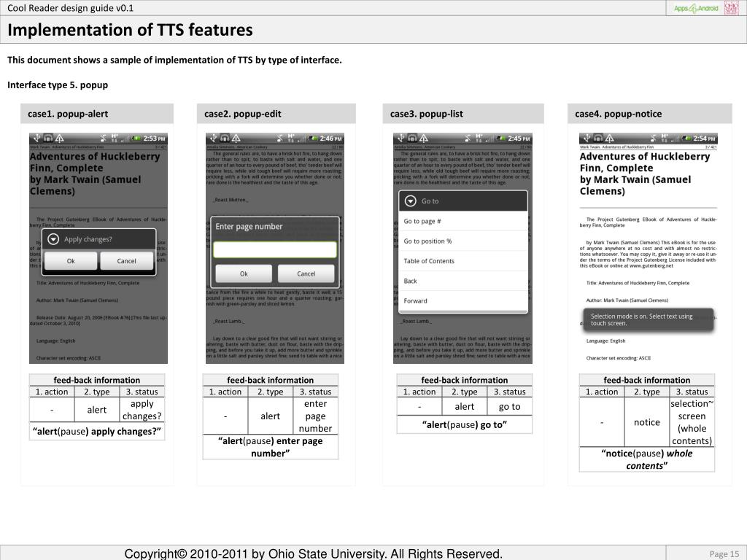Select 'Go to position %' list item

pos(463,241)
